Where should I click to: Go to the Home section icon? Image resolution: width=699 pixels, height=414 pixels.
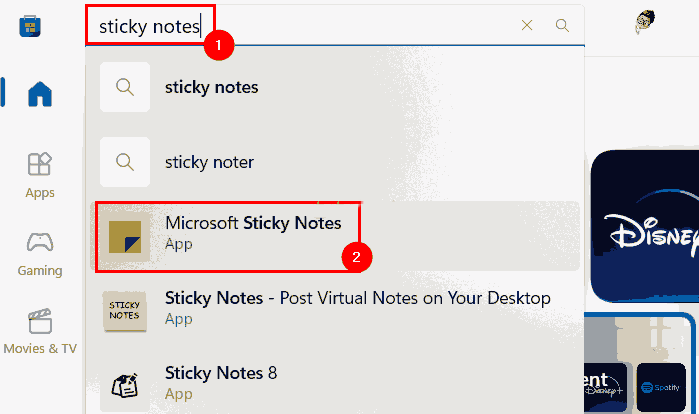click(x=40, y=94)
